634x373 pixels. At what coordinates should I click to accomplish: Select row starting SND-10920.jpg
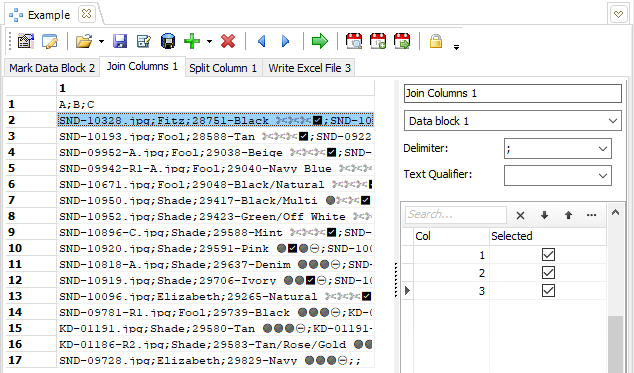click(x=216, y=248)
